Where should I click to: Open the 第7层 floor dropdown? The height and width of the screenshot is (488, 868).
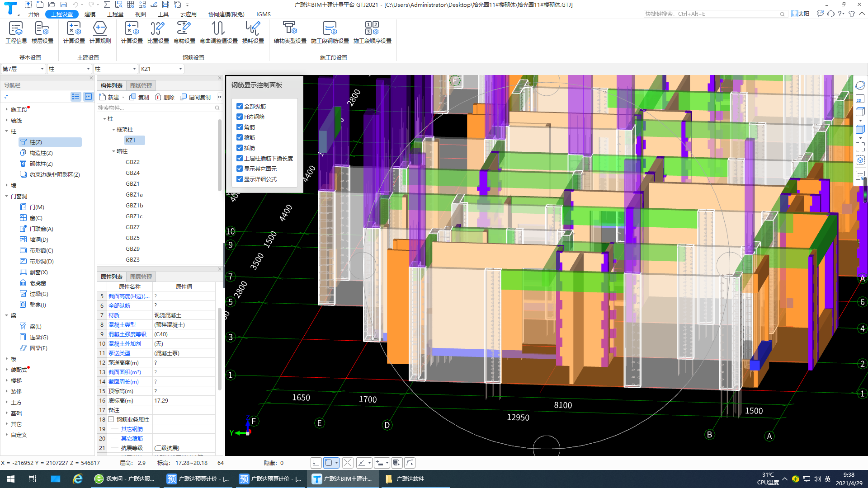pos(24,69)
